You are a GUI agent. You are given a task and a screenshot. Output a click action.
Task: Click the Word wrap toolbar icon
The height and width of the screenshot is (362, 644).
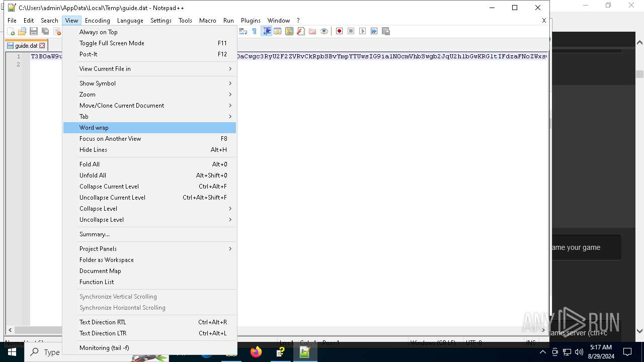(x=243, y=31)
